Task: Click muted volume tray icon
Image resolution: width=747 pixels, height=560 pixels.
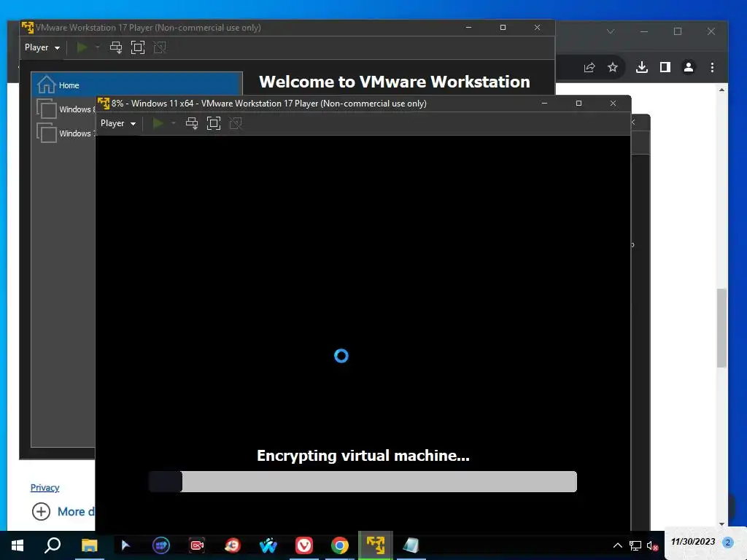Action: (x=653, y=545)
